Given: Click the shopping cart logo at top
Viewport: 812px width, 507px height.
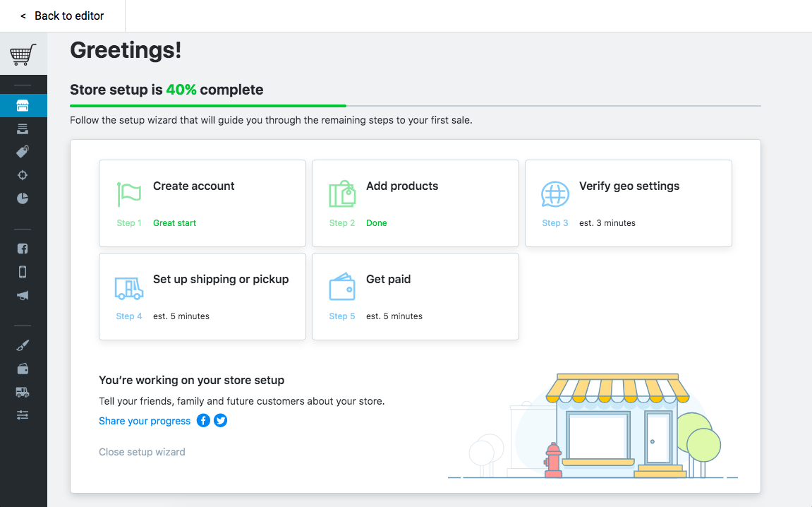Looking at the screenshot, I should tap(23, 53).
